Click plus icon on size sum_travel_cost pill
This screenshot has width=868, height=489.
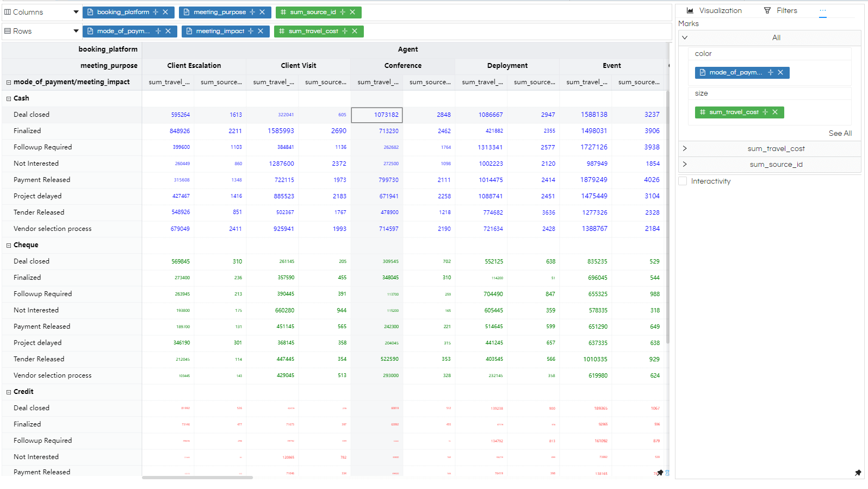pos(765,112)
